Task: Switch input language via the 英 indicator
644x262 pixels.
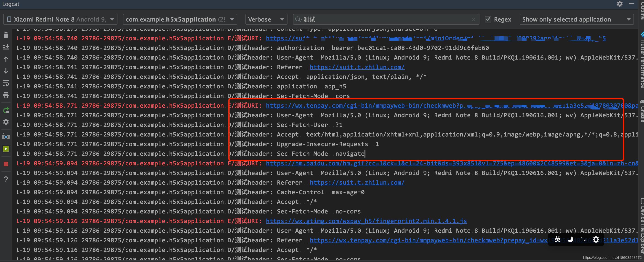Action: [x=557, y=240]
